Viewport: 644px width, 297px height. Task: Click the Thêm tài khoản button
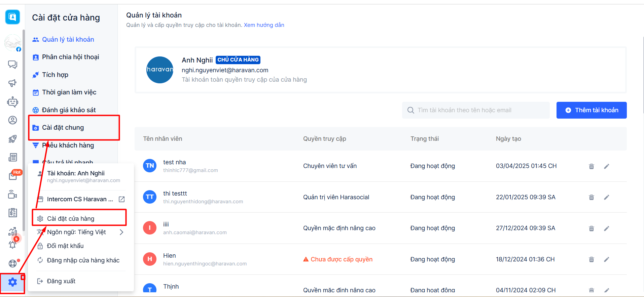click(591, 110)
